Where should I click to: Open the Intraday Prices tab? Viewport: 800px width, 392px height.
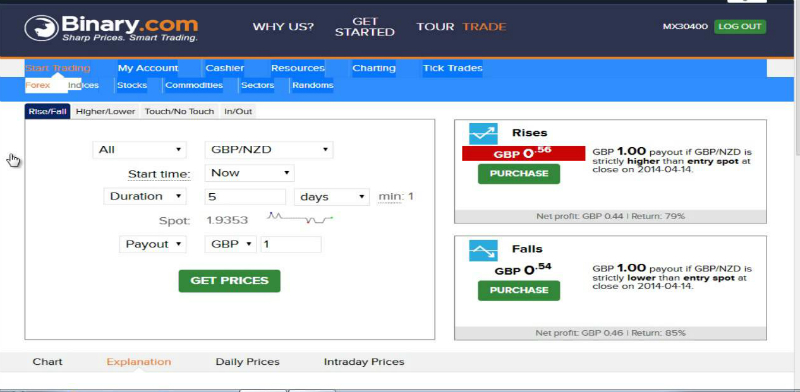tap(364, 362)
